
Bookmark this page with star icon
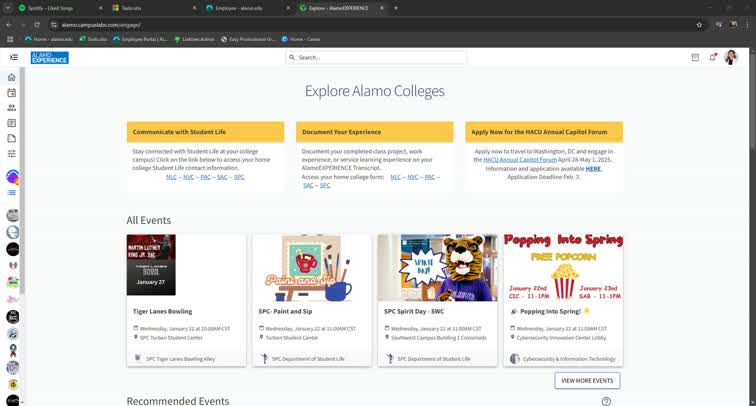coord(699,25)
